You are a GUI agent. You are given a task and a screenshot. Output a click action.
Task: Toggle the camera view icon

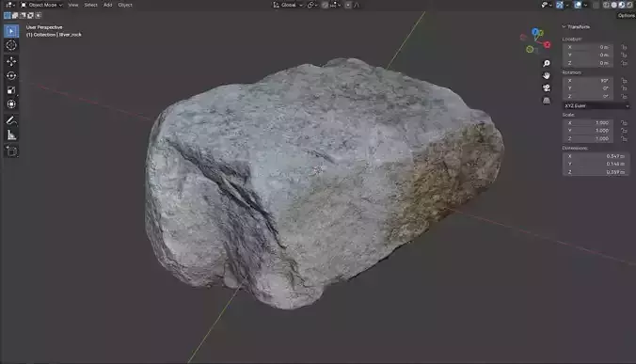[x=547, y=87]
